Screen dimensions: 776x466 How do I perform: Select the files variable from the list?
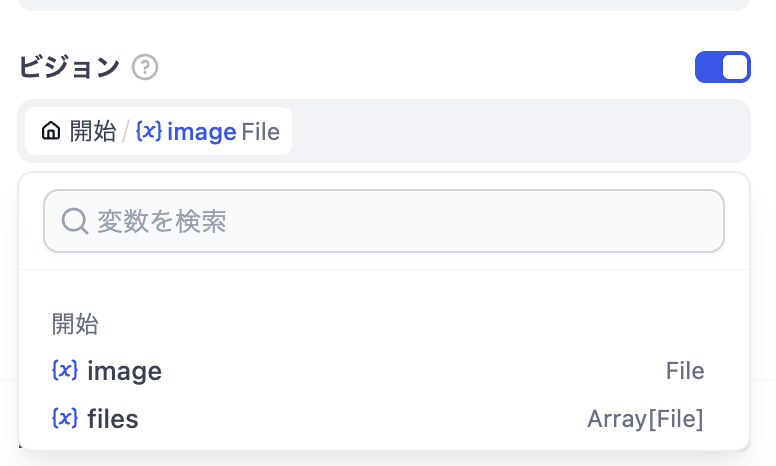tap(113, 419)
